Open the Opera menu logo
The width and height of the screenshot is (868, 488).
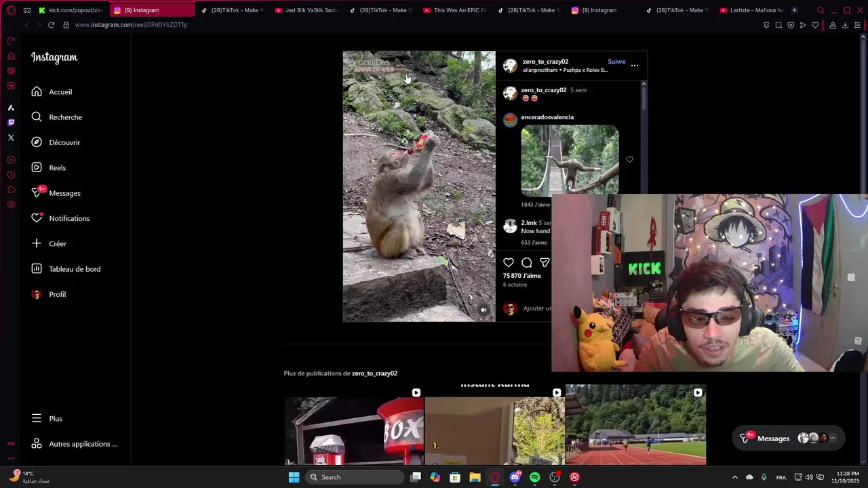click(x=11, y=10)
